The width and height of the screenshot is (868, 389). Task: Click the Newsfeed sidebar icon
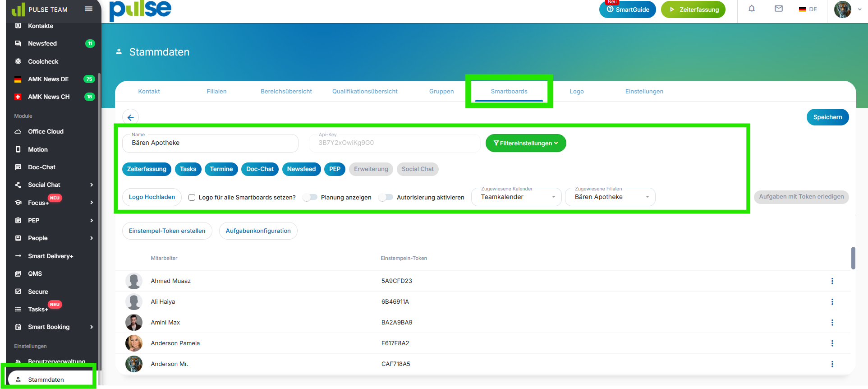(18, 43)
